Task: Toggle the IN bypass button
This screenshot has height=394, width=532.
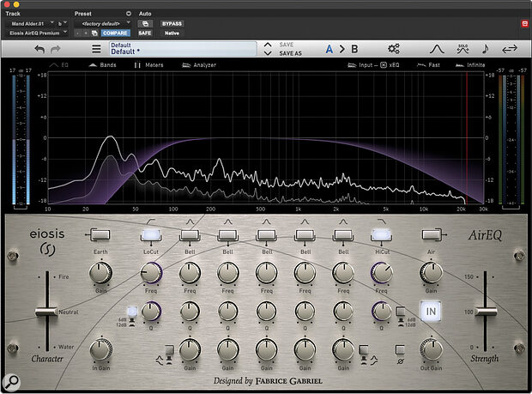Action: (431, 312)
